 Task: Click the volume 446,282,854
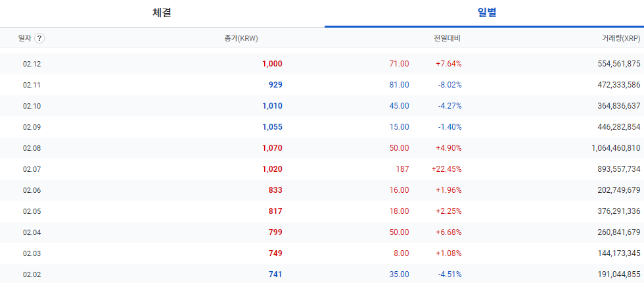point(619,126)
